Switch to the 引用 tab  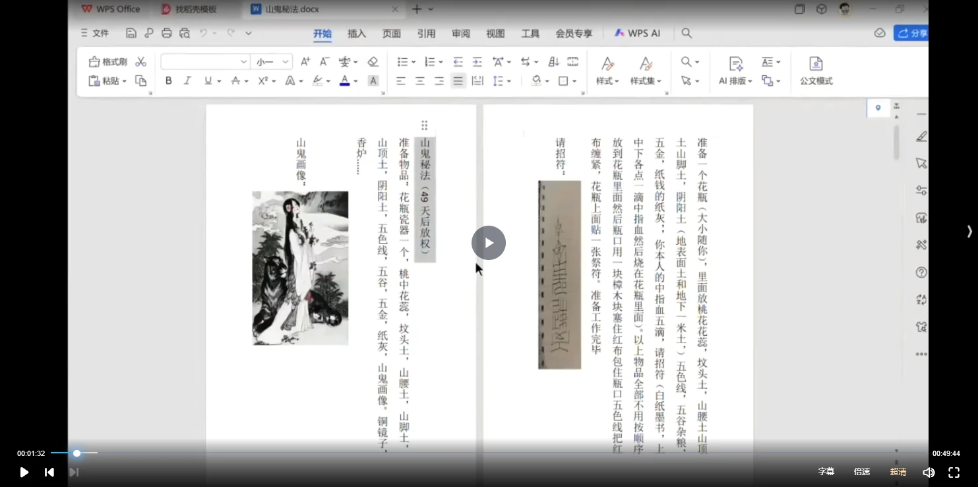426,33
